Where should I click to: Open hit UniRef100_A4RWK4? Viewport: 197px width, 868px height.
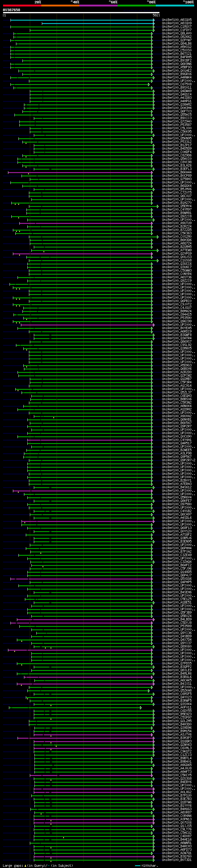(177, 78)
